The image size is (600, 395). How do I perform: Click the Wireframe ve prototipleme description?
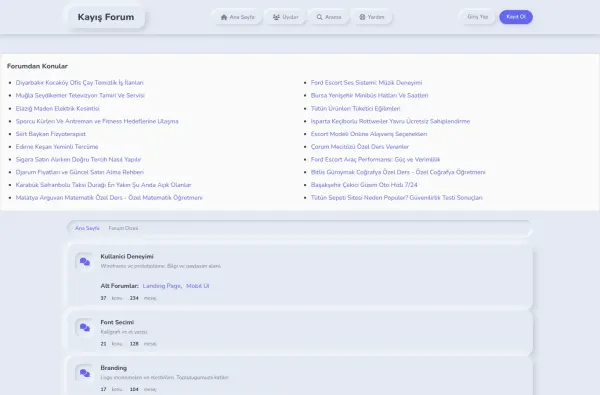161,266
